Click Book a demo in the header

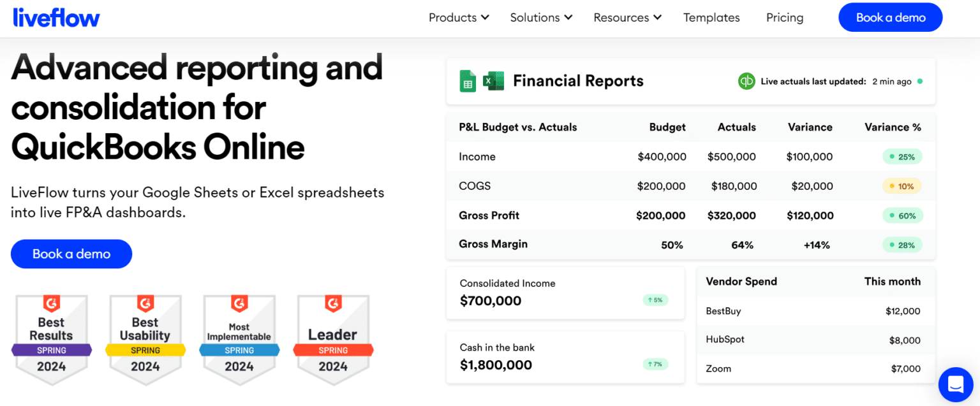pos(890,18)
